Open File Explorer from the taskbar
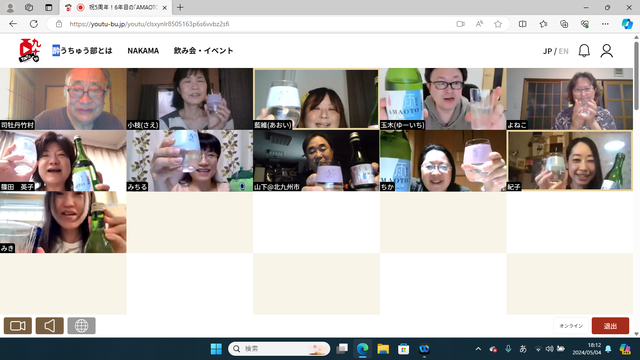 (383, 349)
